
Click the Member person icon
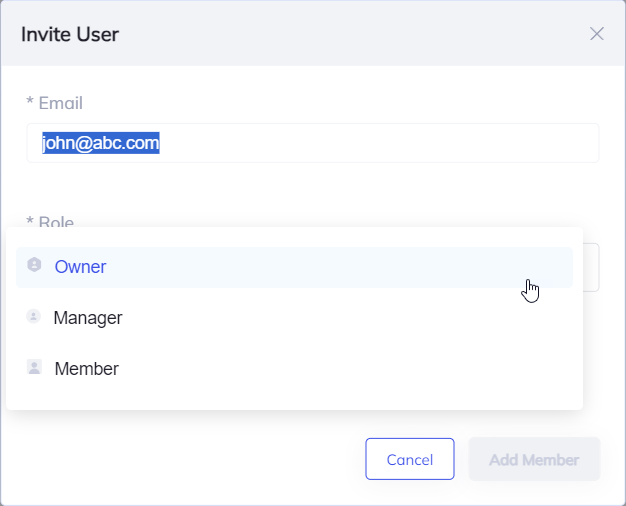pos(35,368)
